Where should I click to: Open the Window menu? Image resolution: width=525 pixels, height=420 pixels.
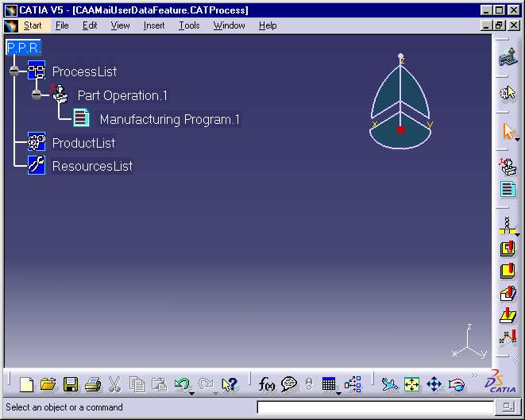coord(229,25)
